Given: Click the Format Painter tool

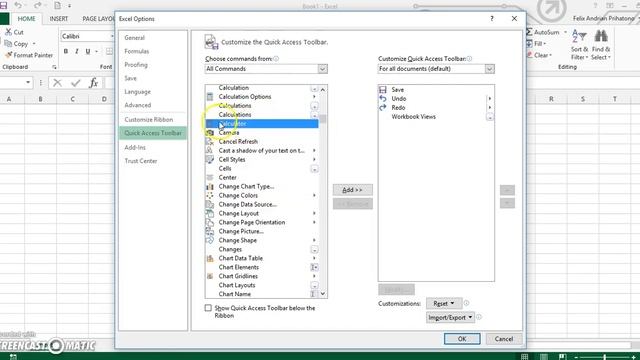Looking at the screenshot, I should (x=29, y=55).
